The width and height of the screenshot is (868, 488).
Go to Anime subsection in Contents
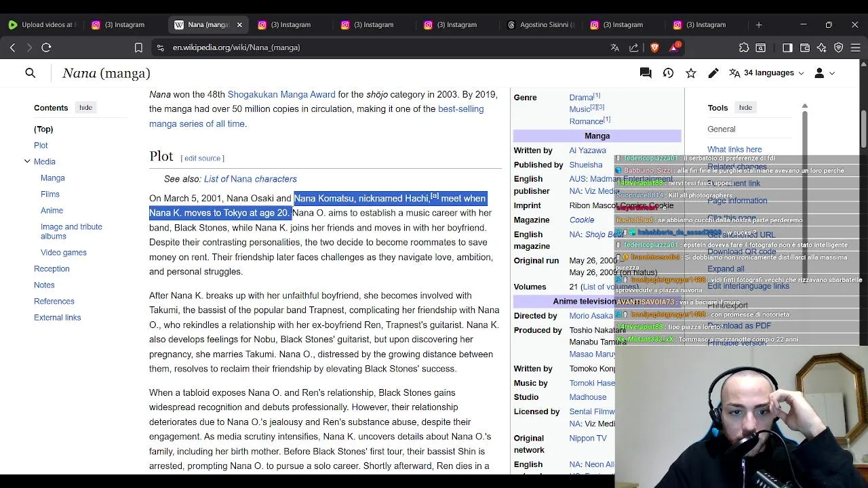coord(52,210)
